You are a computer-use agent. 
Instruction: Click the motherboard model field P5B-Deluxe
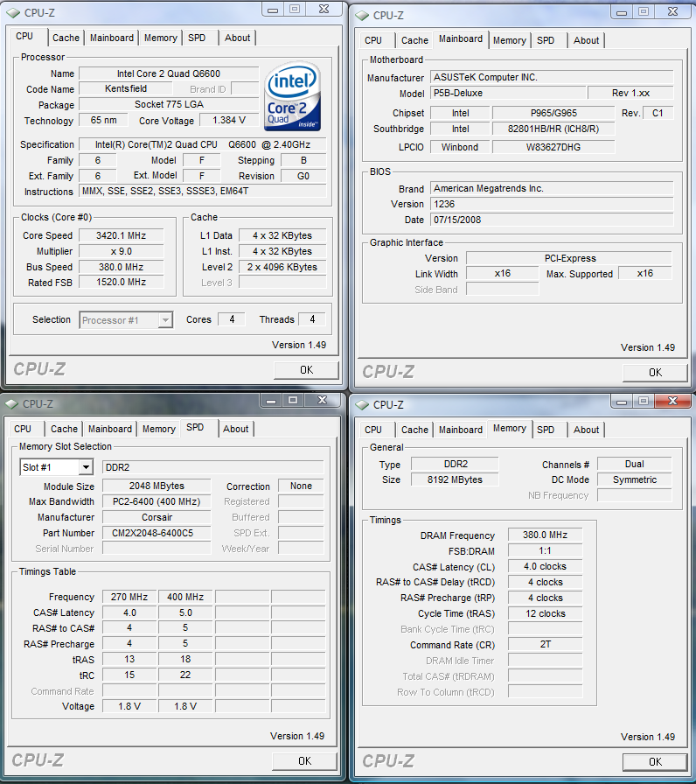click(x=508, y=93)
